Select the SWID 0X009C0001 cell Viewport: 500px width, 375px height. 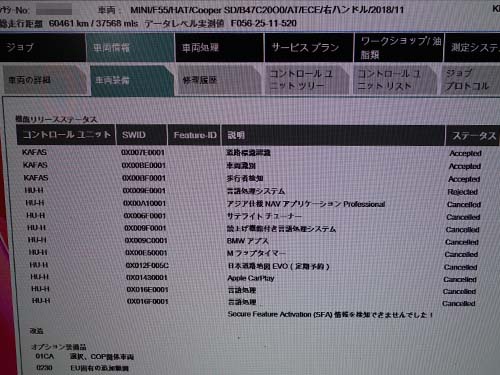[x=146, y=240]
